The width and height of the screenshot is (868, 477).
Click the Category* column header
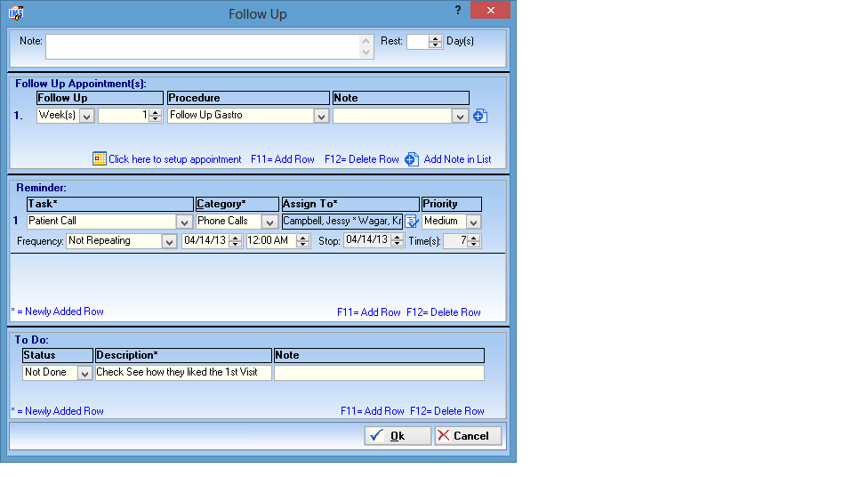point(237,204)
